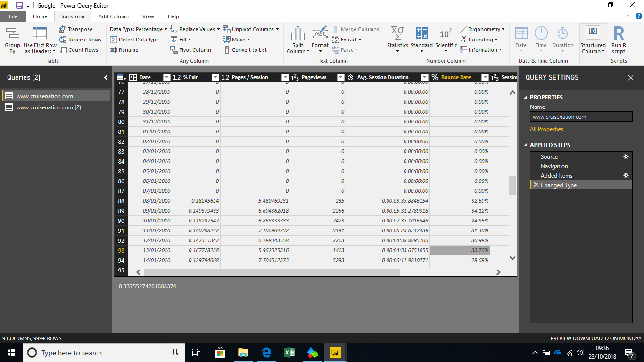This screenshot has width=644, height=362.
Task: Click the query Name input field
Action: tap(581, 117)
